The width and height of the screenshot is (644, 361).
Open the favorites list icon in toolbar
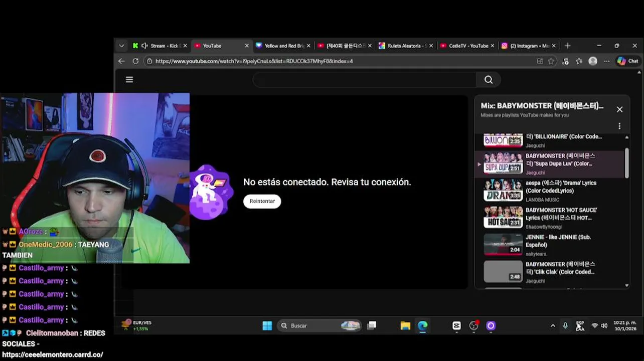(579, 61)
